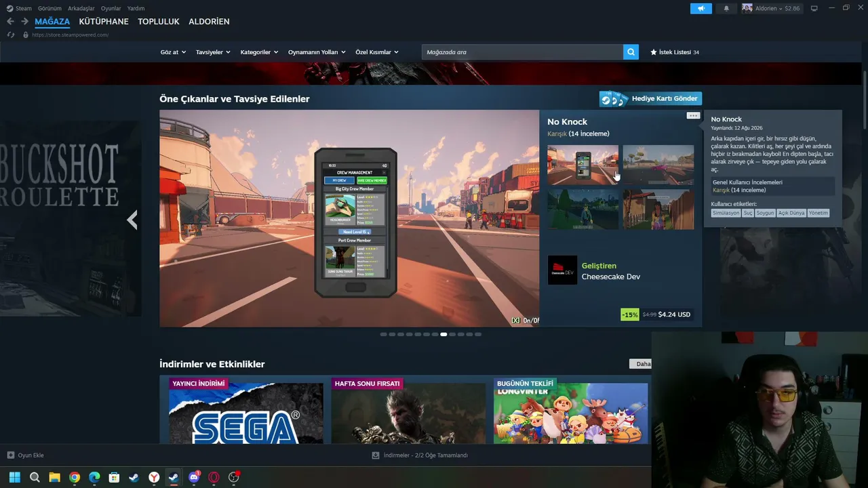Go back with the left arrow

(x=10, y=22)
